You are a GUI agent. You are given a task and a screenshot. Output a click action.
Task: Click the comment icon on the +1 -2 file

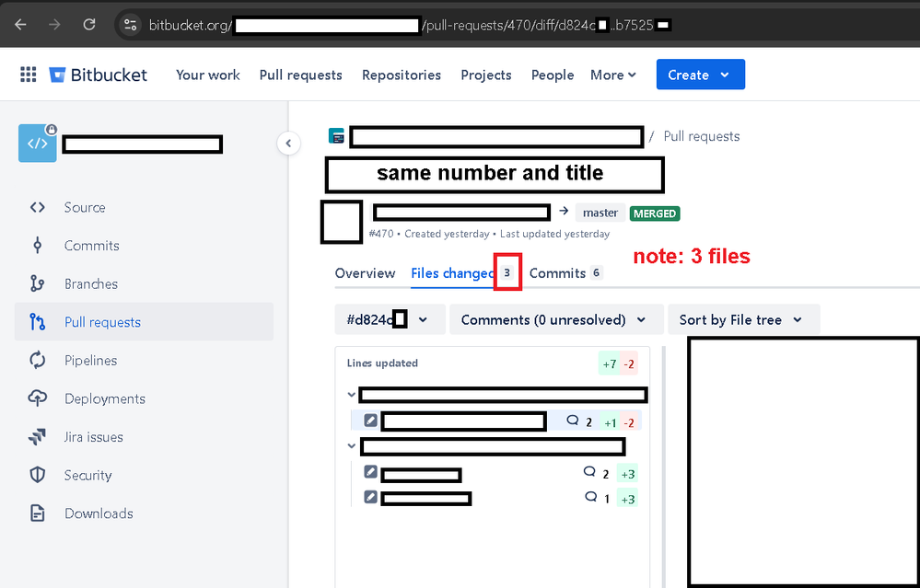[573, 421]
